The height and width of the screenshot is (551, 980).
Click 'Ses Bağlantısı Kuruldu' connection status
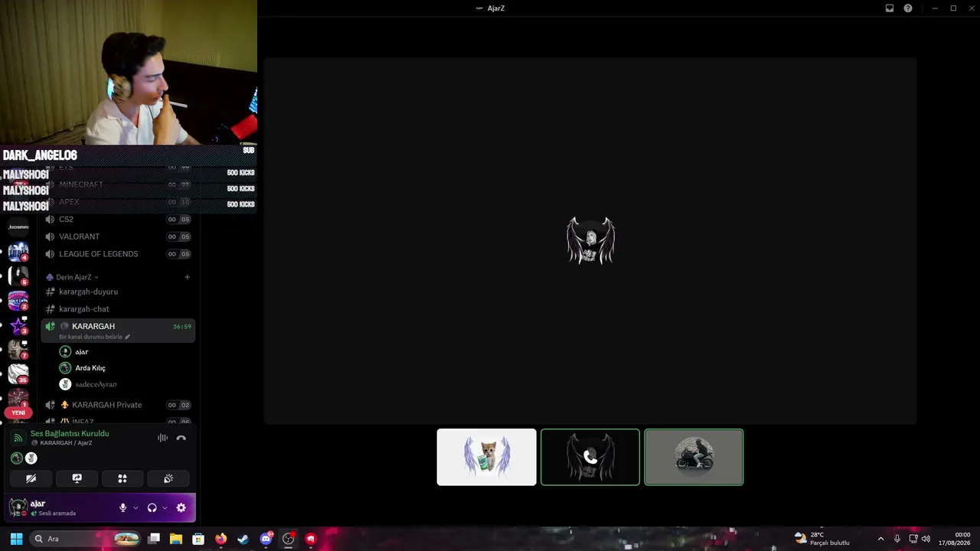(70, 433)
